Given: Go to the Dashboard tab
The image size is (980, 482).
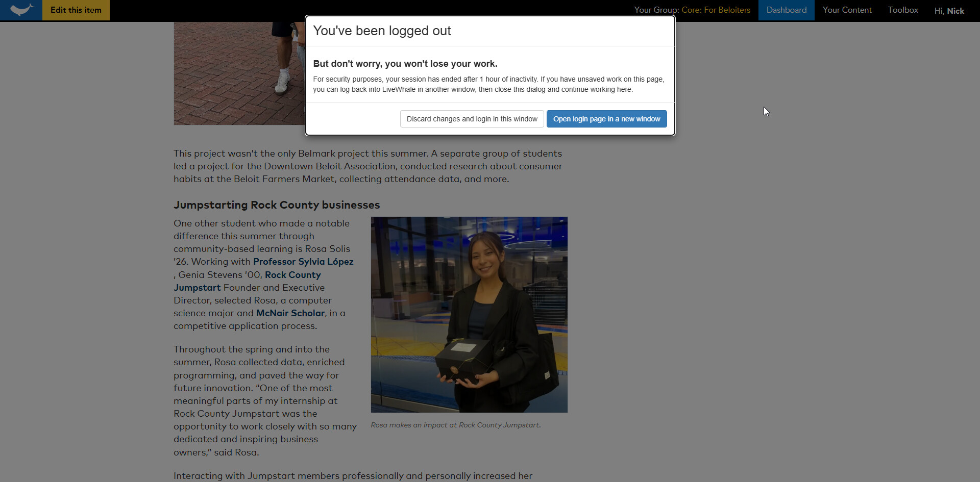Looking at the screenshot, I should pos(786,10).
